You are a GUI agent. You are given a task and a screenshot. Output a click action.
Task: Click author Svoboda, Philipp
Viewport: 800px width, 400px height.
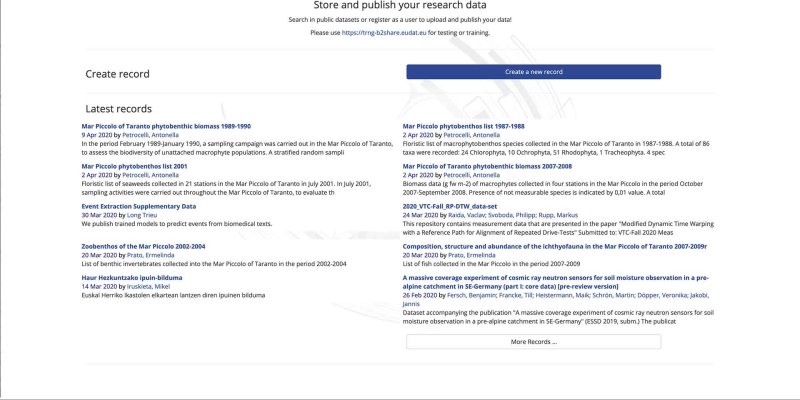(511, 215)
